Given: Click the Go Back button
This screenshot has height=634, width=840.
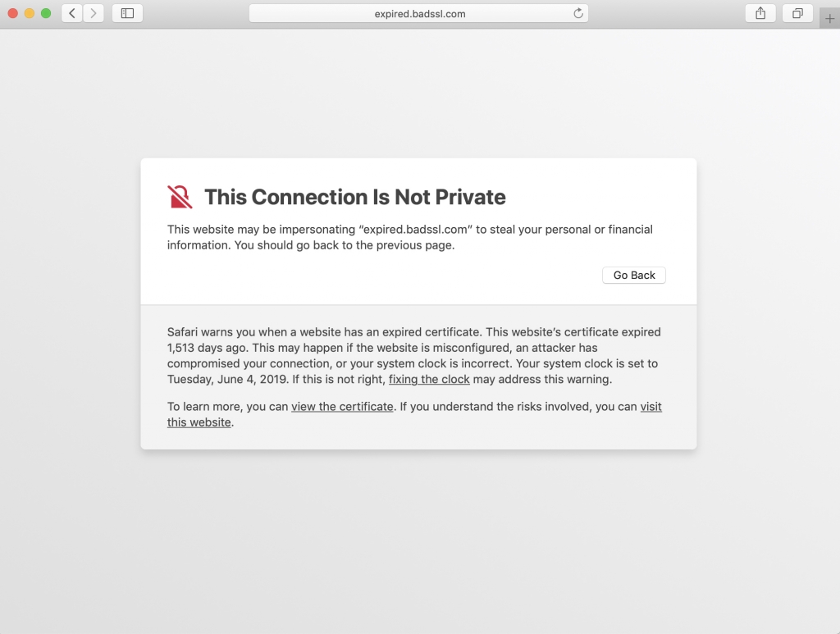Looking at the screenshot, I should (x=634, y=276).
